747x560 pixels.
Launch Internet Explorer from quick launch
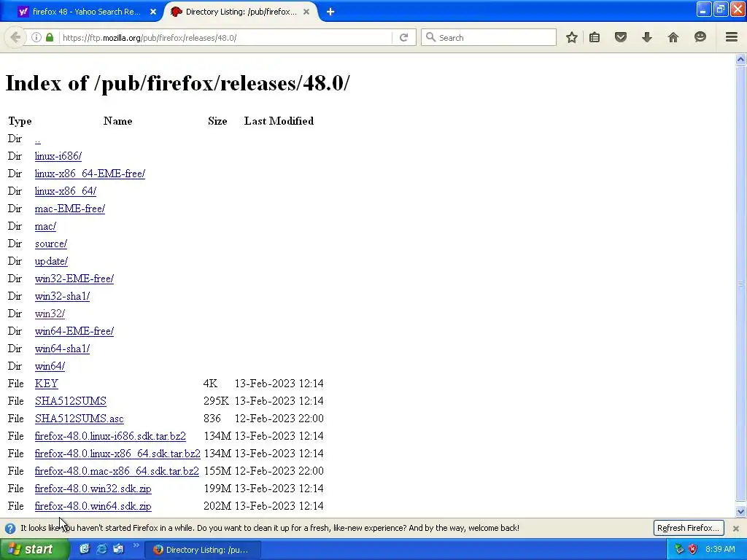click(x=101, y=549)
